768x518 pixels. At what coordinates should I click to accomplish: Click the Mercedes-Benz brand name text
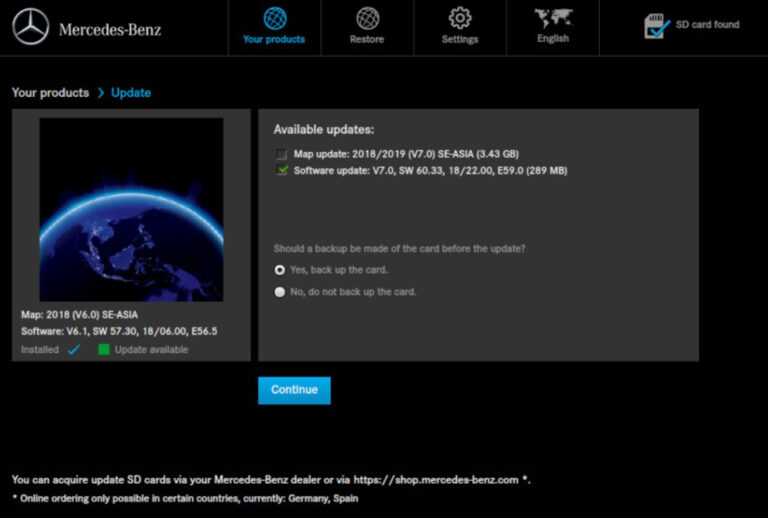(x=110, y=29)
